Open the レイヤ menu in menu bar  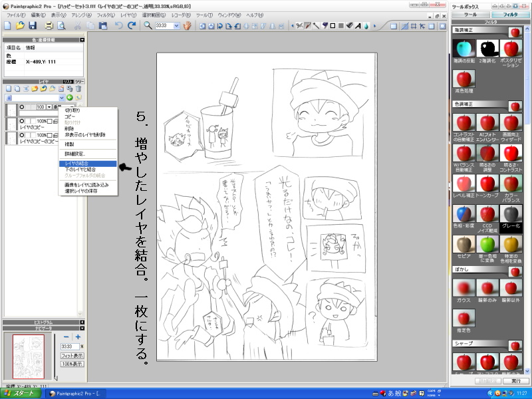tap(128, 15)
